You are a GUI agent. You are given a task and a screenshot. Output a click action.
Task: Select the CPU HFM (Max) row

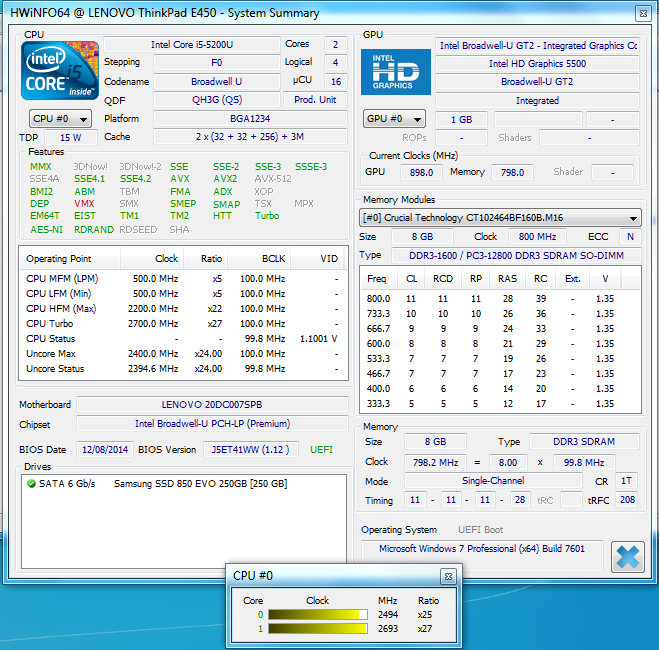[x=182, y=309]
